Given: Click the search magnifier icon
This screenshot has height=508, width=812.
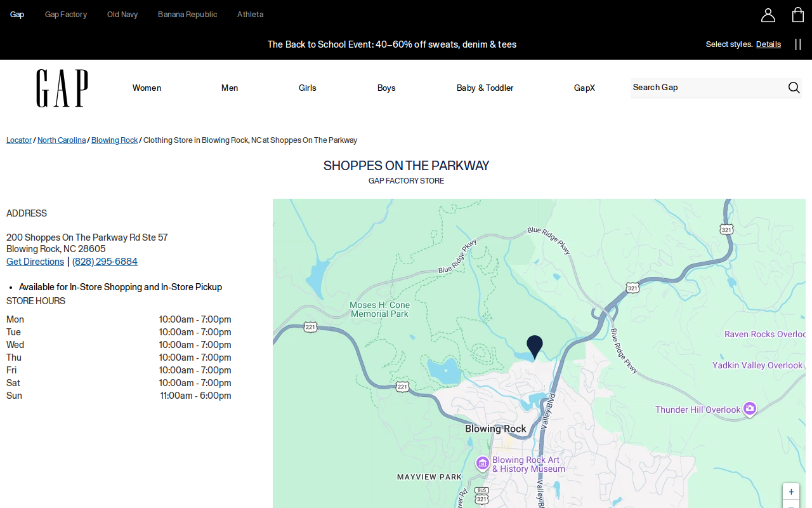Looking at the screenshot, I should (x=794, y=88).
